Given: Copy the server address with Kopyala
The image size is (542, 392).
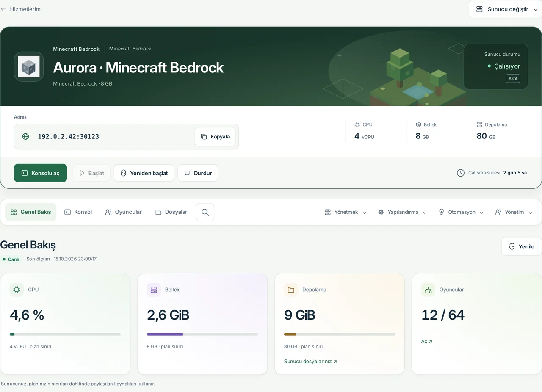Looking at the screenshot, I should pos(215,137).
